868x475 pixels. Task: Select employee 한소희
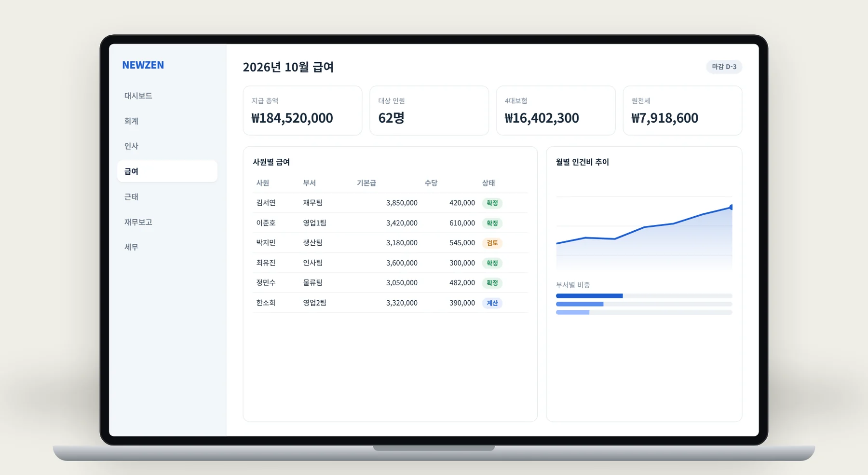click(x=266, y=303)
